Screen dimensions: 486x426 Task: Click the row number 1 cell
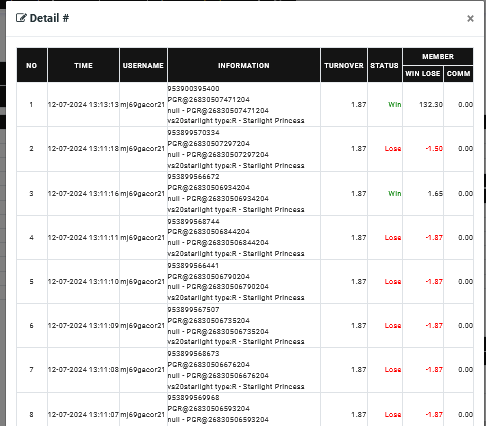pos(31,104)
